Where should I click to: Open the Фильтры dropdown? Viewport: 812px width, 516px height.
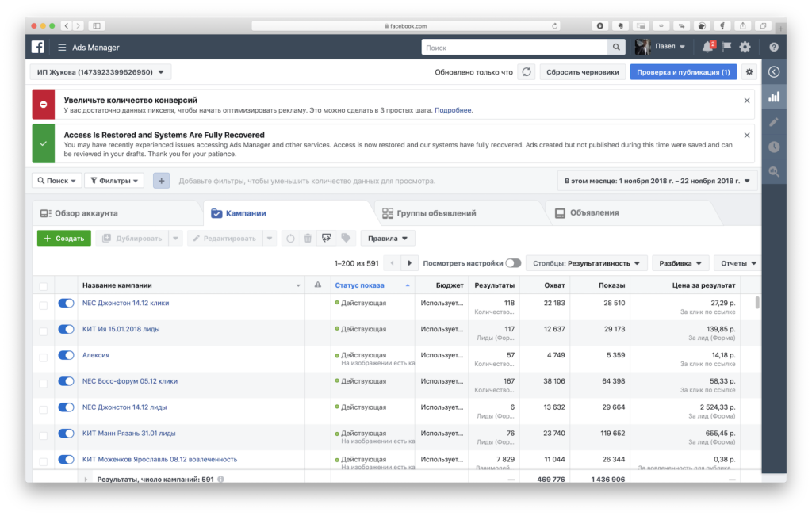coord(114,181)
